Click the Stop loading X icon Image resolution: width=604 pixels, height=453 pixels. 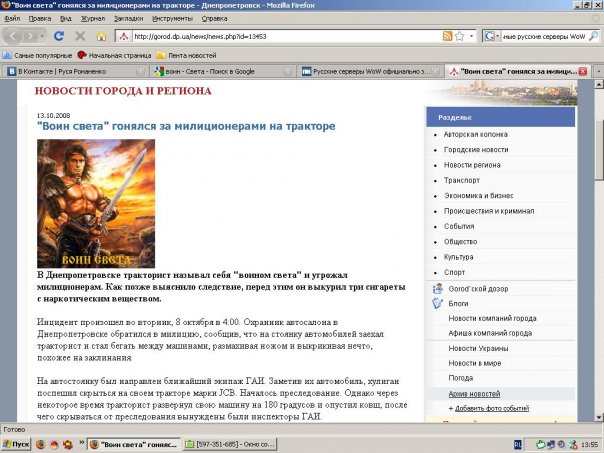(x=80, y=36)
